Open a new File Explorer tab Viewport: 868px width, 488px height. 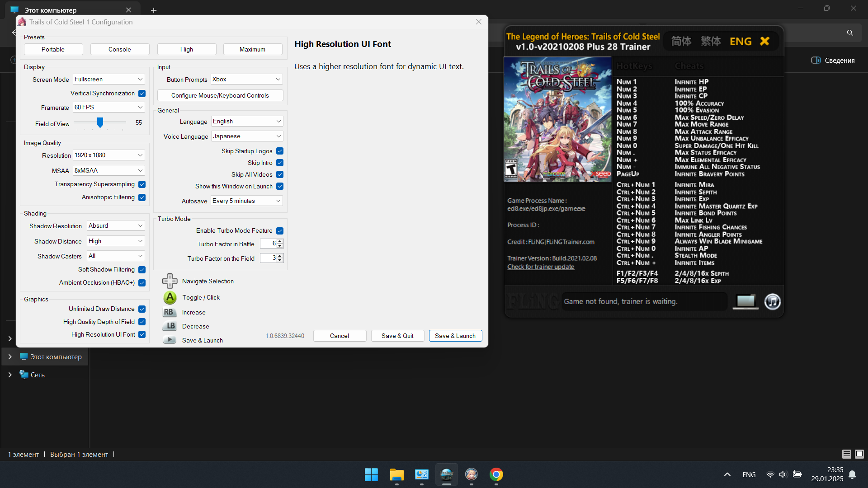pos(154,10)
